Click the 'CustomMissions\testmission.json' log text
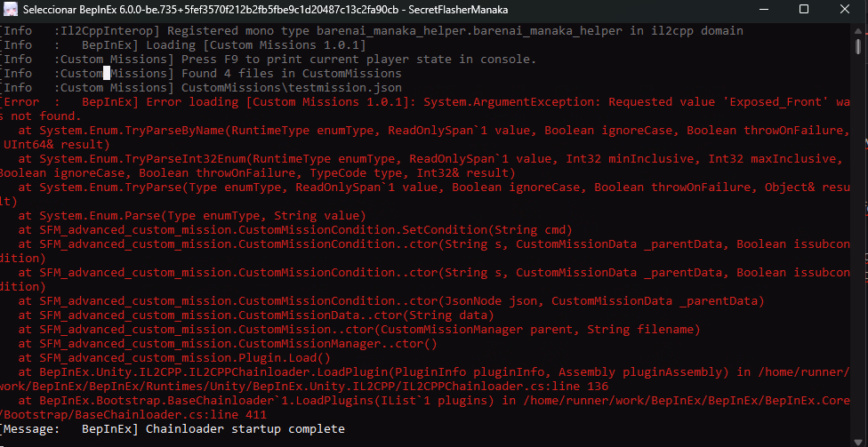Viewport: 868px width, 447px height. [x=291, y=88]
